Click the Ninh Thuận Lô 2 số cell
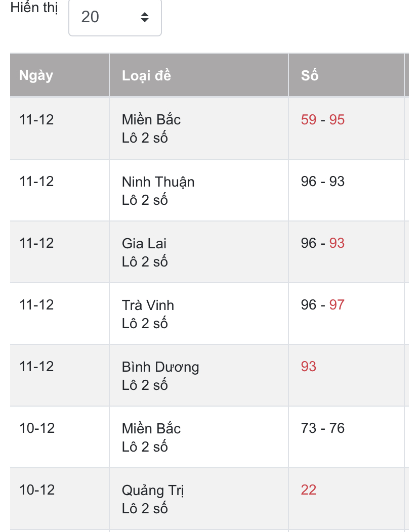 (199, 190)
